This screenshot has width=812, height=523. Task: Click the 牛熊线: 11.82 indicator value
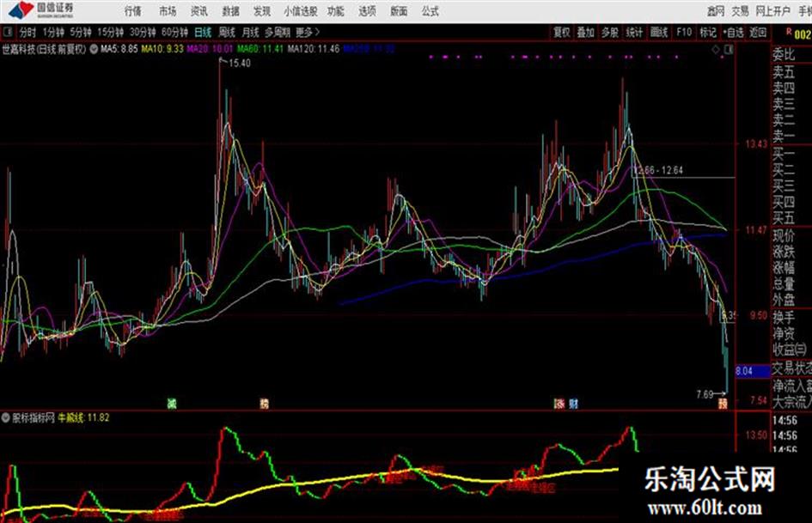83,417
